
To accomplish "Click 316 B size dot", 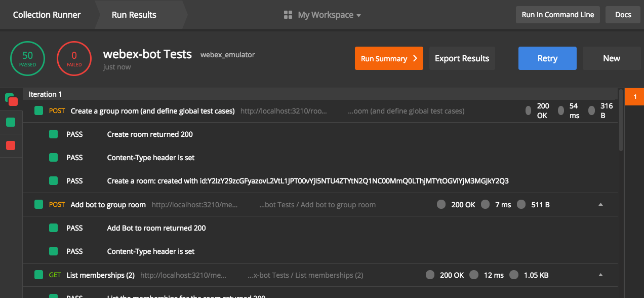I will tap(591, 110).
